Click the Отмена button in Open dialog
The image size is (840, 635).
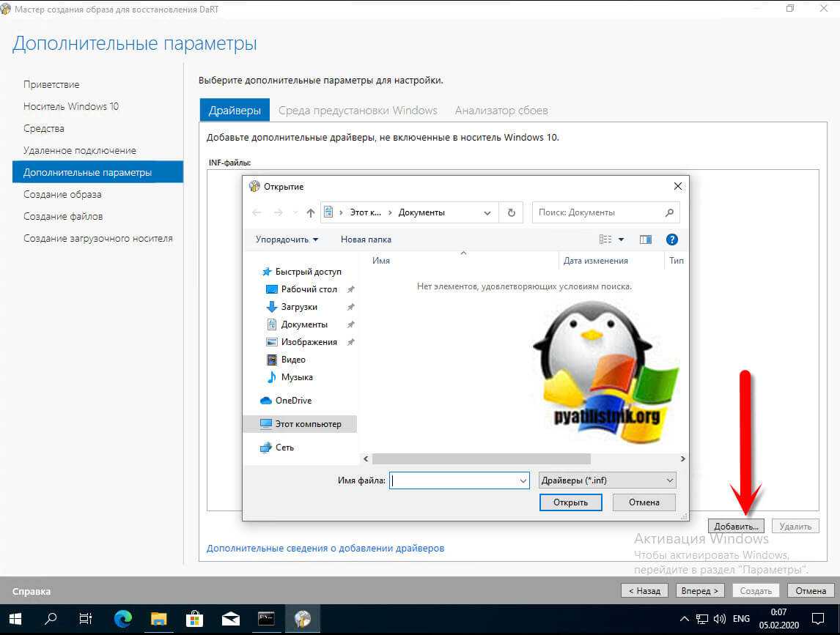tap(644, 502)
